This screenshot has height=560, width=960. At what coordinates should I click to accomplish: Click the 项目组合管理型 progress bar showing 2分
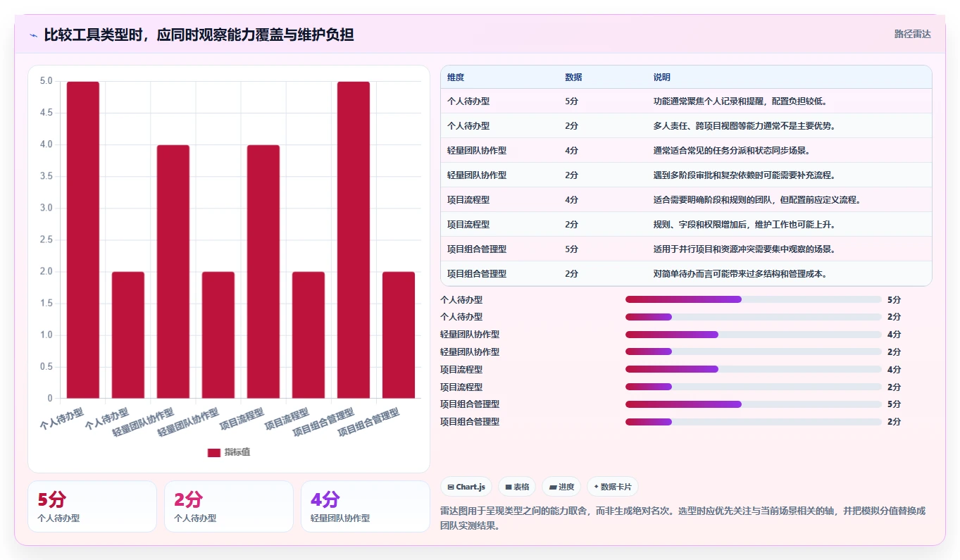(753, 422)
